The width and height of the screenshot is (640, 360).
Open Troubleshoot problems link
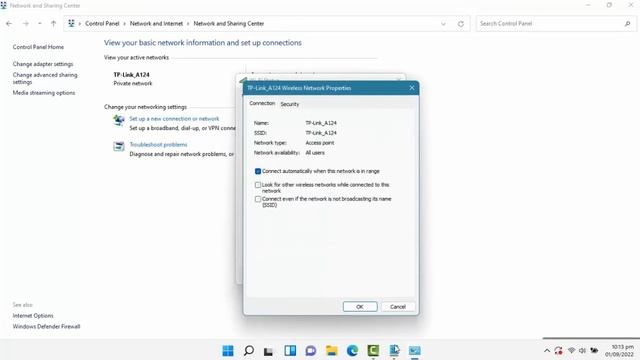tap(158, 144)
